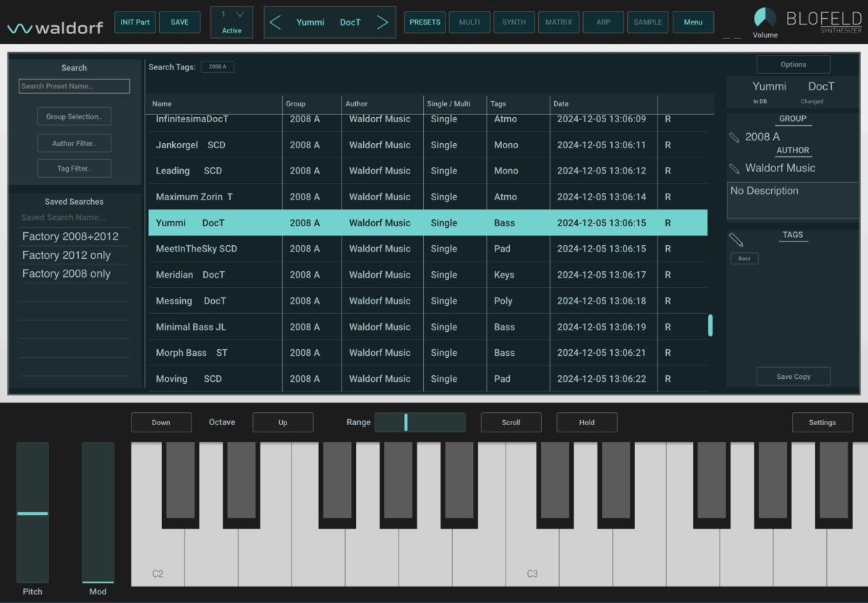Toggle the 2008 A search tag
Image resolution: width=868 pixels, height=603 pixels.
[x=218, y=66]
